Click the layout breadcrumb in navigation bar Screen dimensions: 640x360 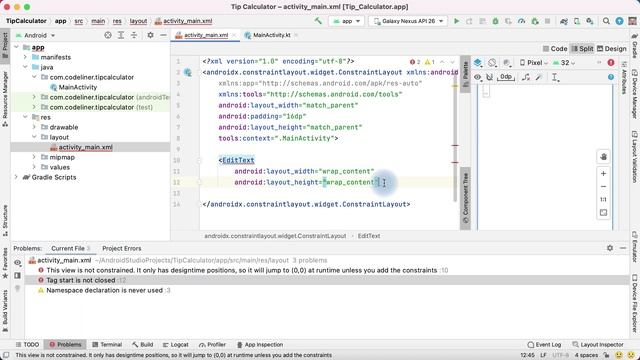[138, 21]
